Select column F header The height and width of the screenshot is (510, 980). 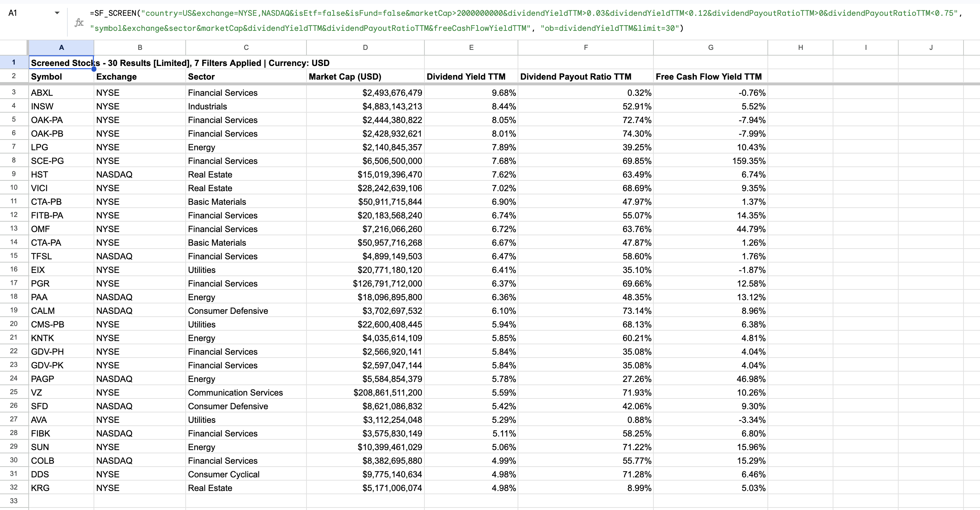pyautogui.click(x=585, y=48)
